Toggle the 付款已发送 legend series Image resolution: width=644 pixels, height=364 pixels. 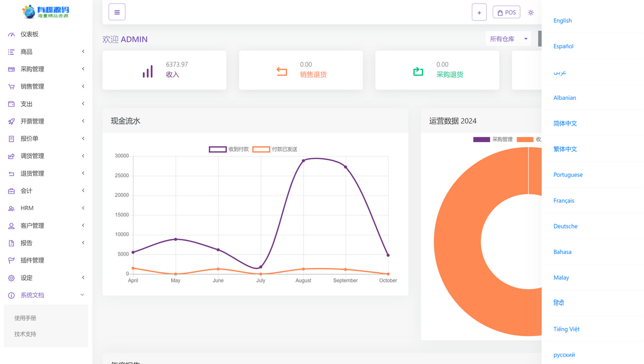pyautogui.click(x=261, y=149)
